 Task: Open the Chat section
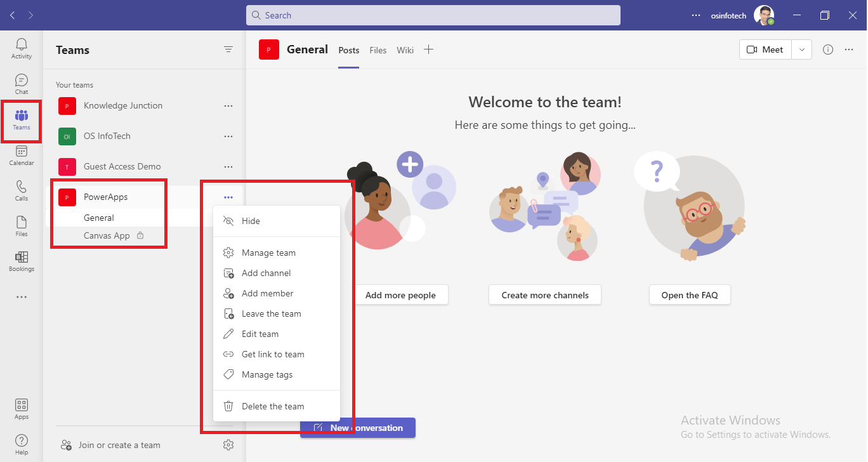(22, 84)
